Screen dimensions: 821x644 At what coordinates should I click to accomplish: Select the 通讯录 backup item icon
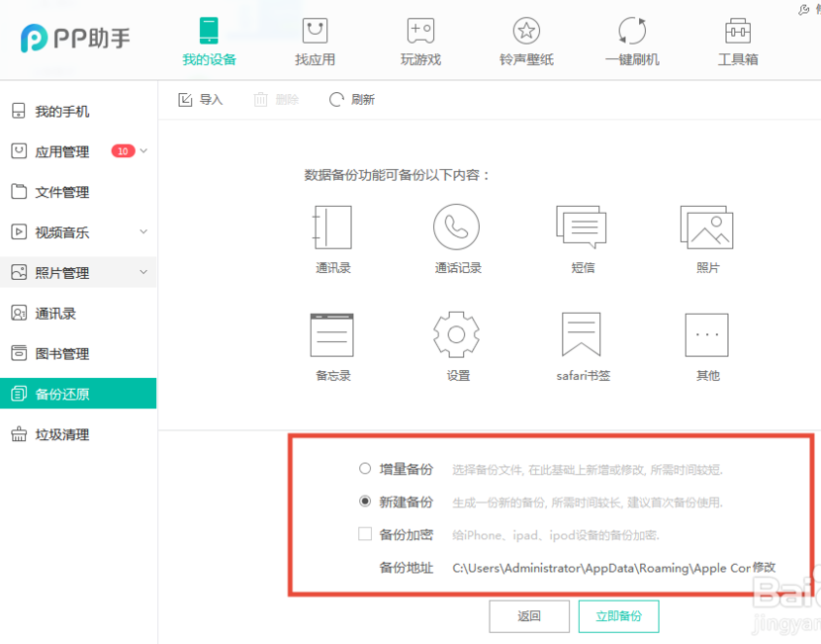331,227
